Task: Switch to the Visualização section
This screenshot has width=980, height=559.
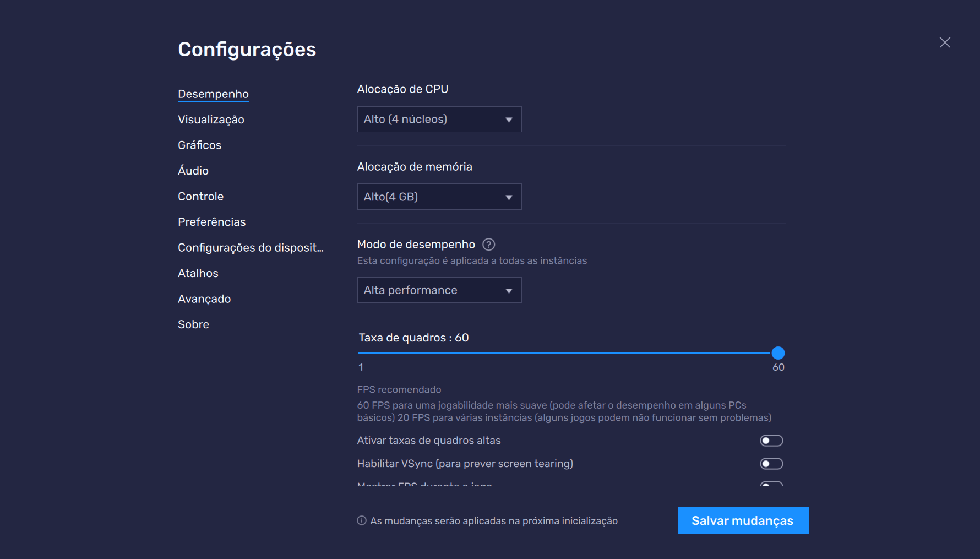Action: [211, 120]
